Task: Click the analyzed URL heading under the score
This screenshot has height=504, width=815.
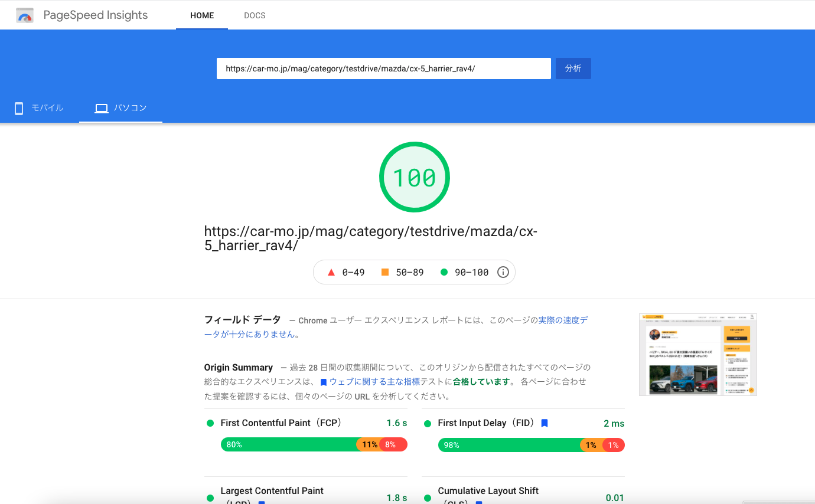Action: 371,238
